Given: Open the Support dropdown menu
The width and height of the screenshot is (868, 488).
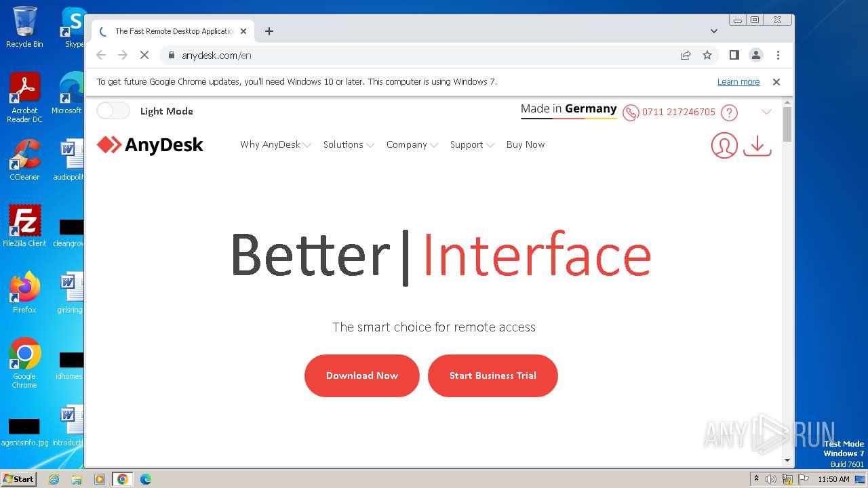Looking at the screenshot, I should 472,144.
